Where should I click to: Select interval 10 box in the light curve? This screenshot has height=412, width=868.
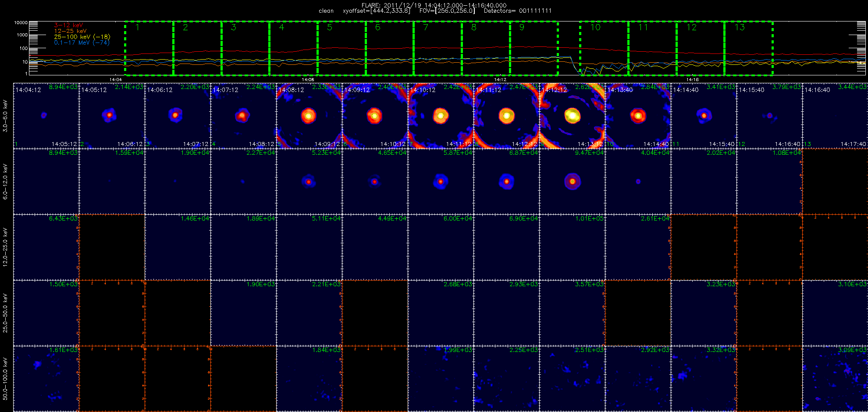click(x=604, y=48)
